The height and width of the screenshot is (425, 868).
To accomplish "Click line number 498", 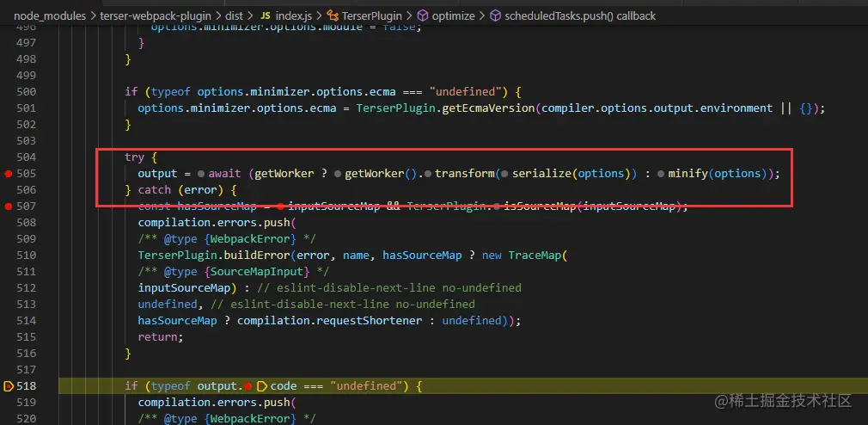I will [x=27, y=59].
